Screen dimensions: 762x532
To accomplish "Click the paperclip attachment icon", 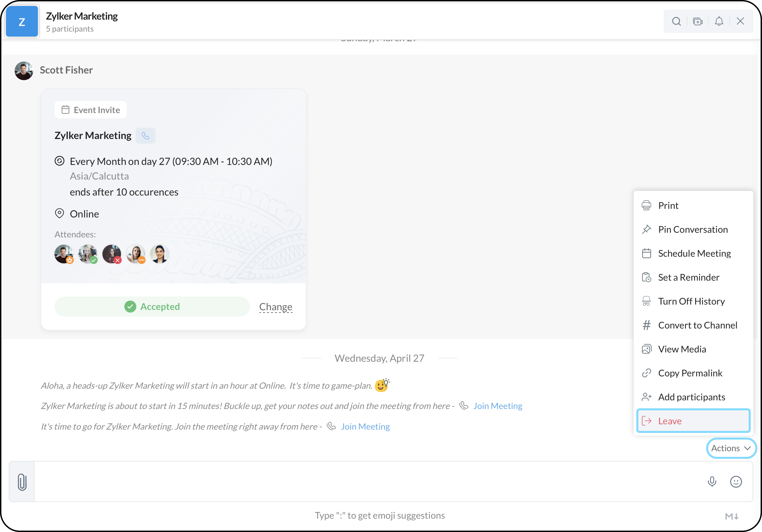I will tap(22, 482).
